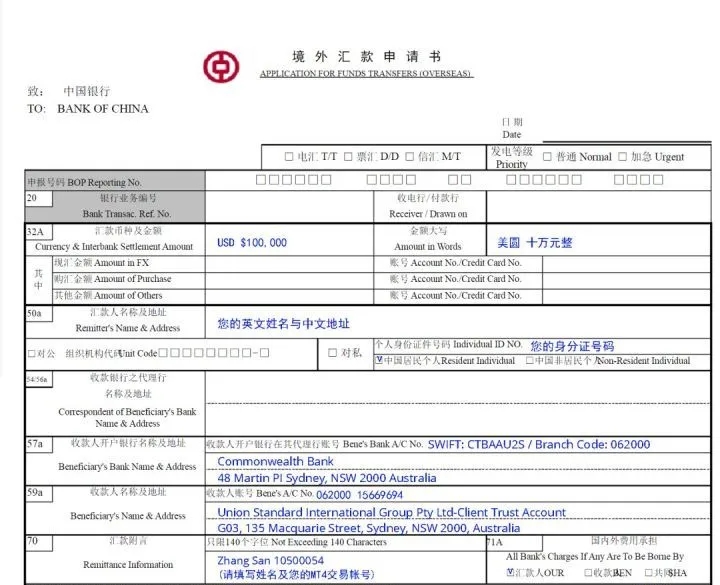
Task: Click the '您的英文姓名与中文地址' remitter text
Action: click(283, 324)
